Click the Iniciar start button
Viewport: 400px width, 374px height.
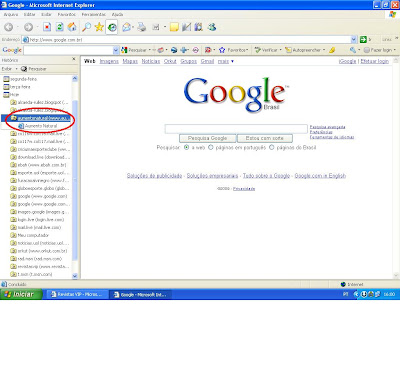pos(21,294)
